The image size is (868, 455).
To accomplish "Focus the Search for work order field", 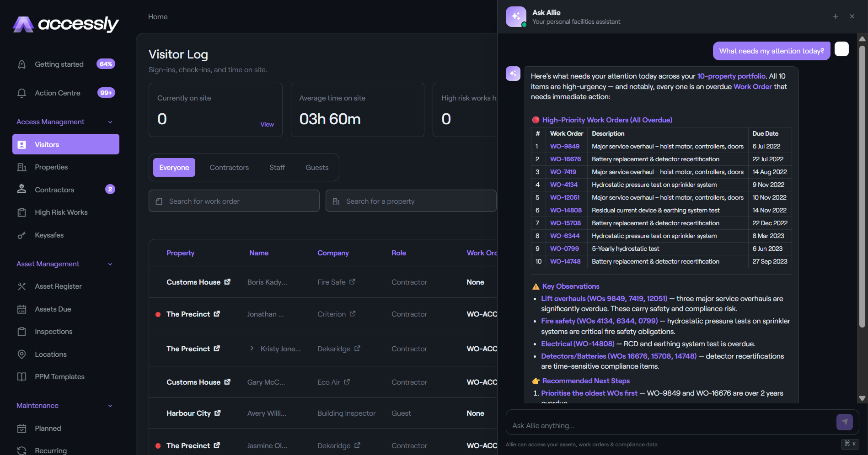I will [234, 201].
